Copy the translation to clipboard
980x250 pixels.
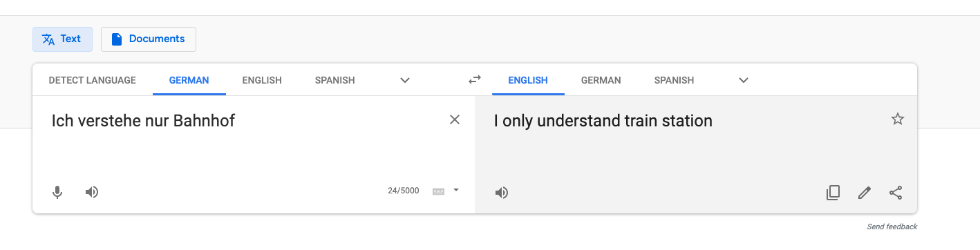(x=833, y=193)
